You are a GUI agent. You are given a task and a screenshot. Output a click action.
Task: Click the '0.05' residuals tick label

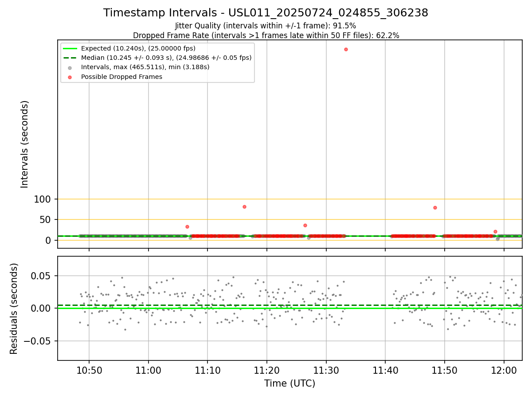pos(42,276)
